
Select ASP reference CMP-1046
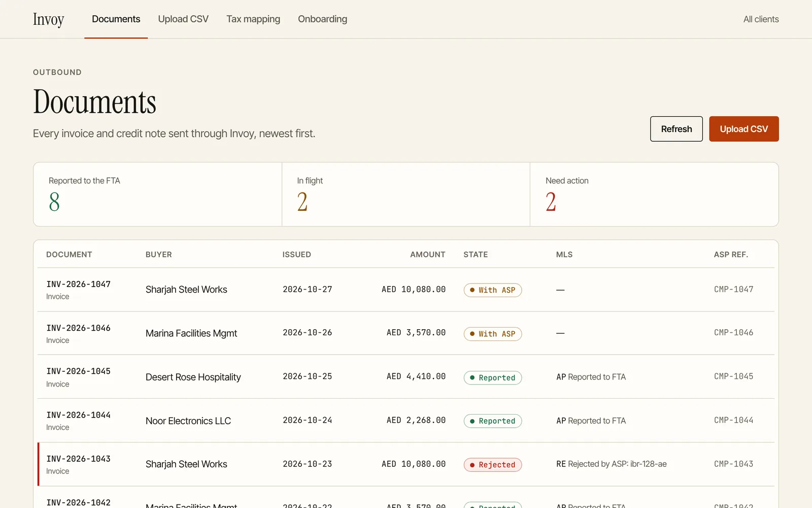click(x=733, y=333)
